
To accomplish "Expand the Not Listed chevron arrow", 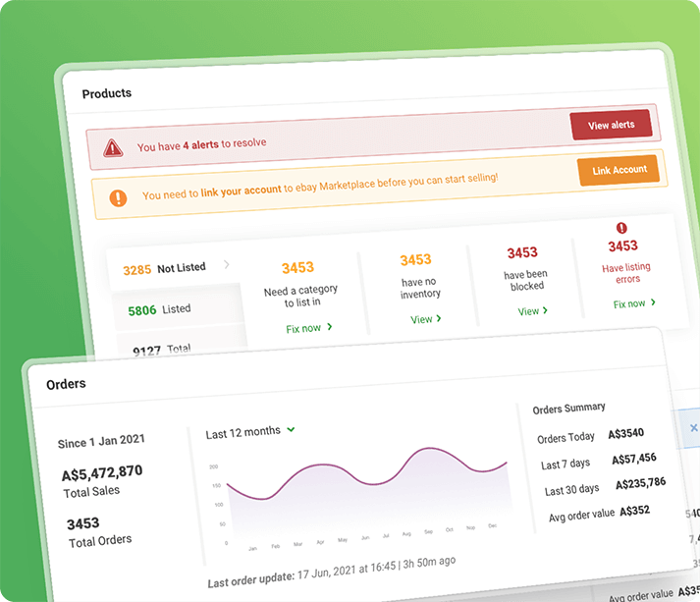I will (227, 264).
